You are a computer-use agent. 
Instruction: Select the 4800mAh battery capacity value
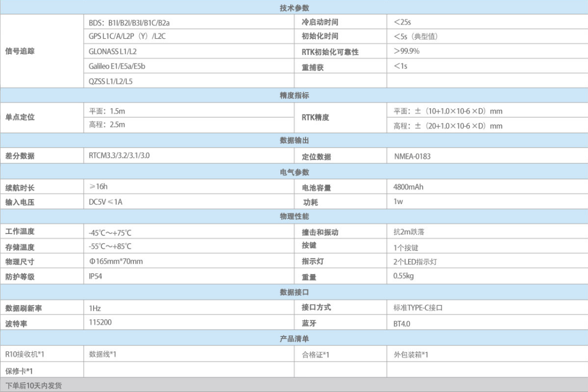(408, 187)
